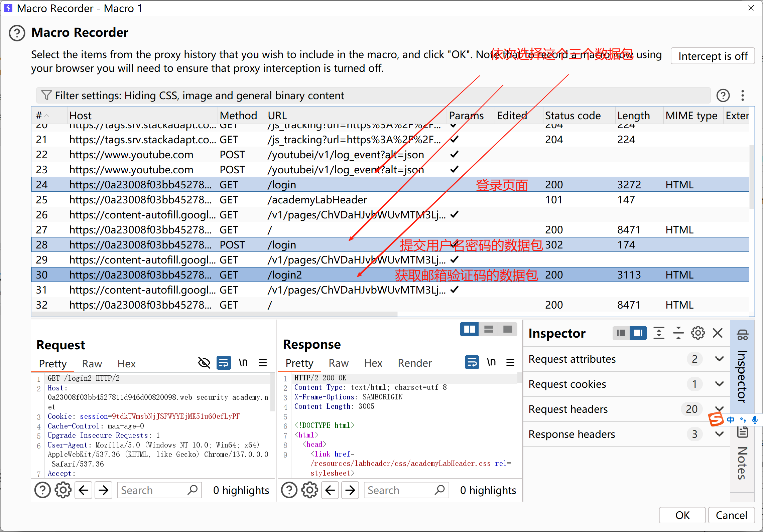Image resolution: width=763 pixels, height=532 pixels.
Task: Click Inspector collapse all sections icon
Action: tap(678, 333)
